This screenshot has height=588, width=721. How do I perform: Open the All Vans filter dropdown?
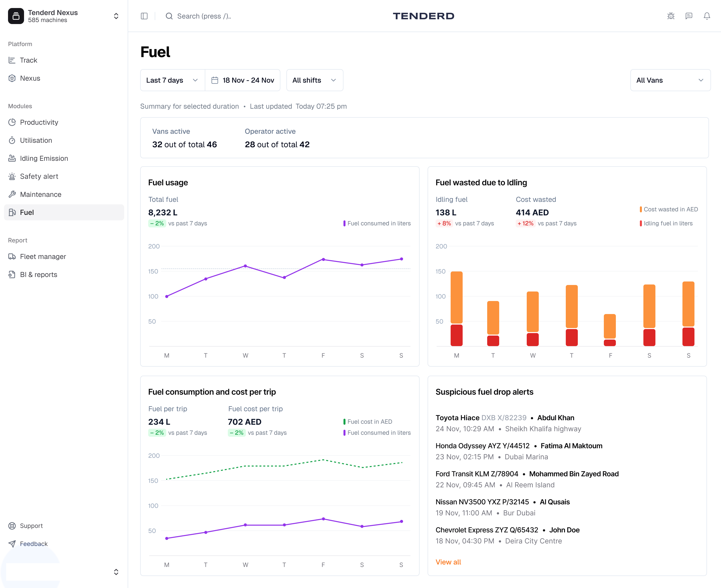pyautogui.click(x=670, y=80)
